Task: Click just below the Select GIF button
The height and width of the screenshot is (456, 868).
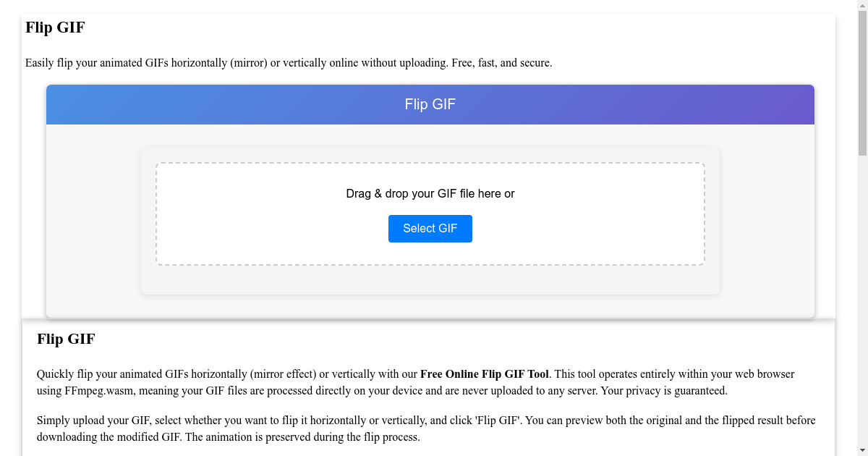Action: click(430, 253)
